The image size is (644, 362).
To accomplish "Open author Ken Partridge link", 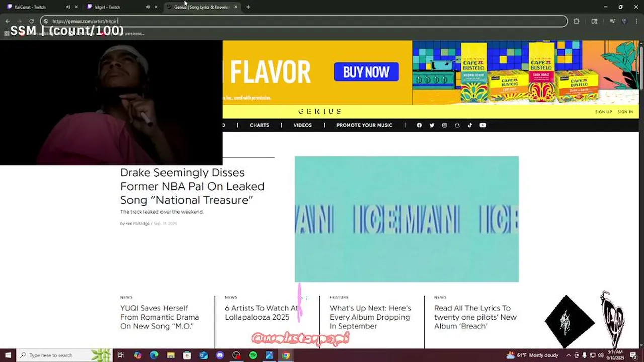I will pos(137,224).
